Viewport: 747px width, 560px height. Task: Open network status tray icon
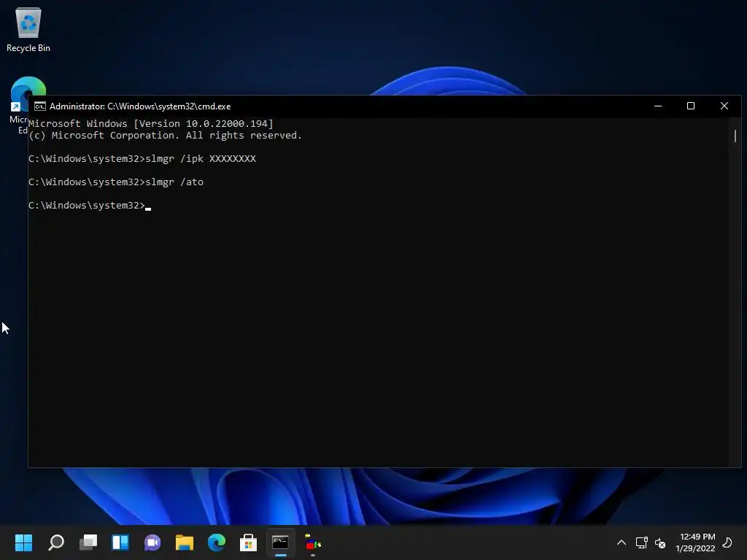pos(642,542)
